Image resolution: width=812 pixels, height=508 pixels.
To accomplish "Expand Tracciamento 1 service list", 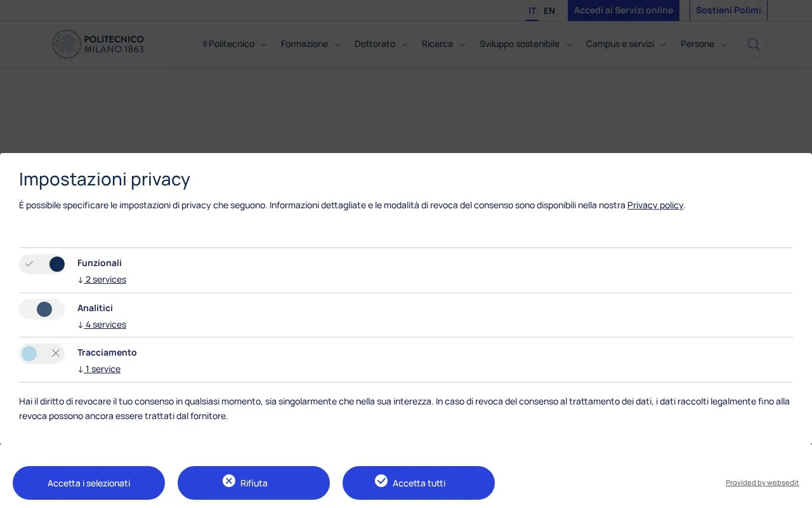I will pyautogui.click(x=99, y=369).
